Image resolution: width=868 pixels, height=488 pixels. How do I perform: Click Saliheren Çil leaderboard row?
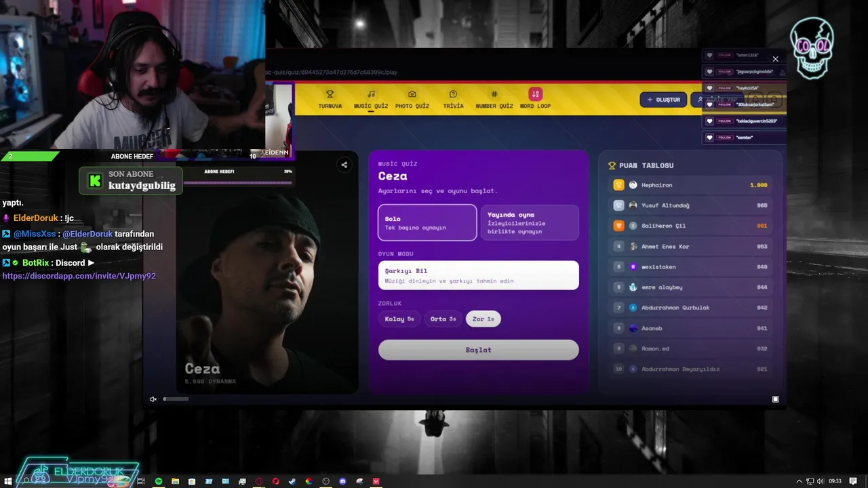click(690, 226)
